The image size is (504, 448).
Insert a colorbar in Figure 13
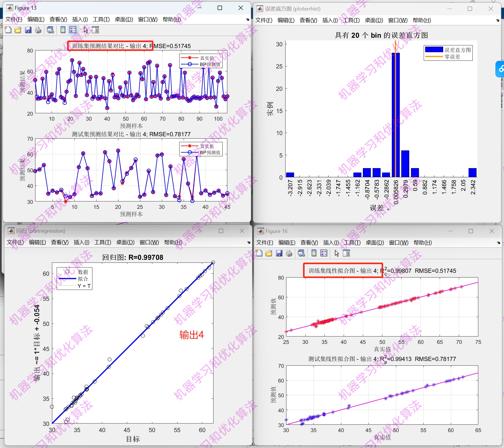62,30
